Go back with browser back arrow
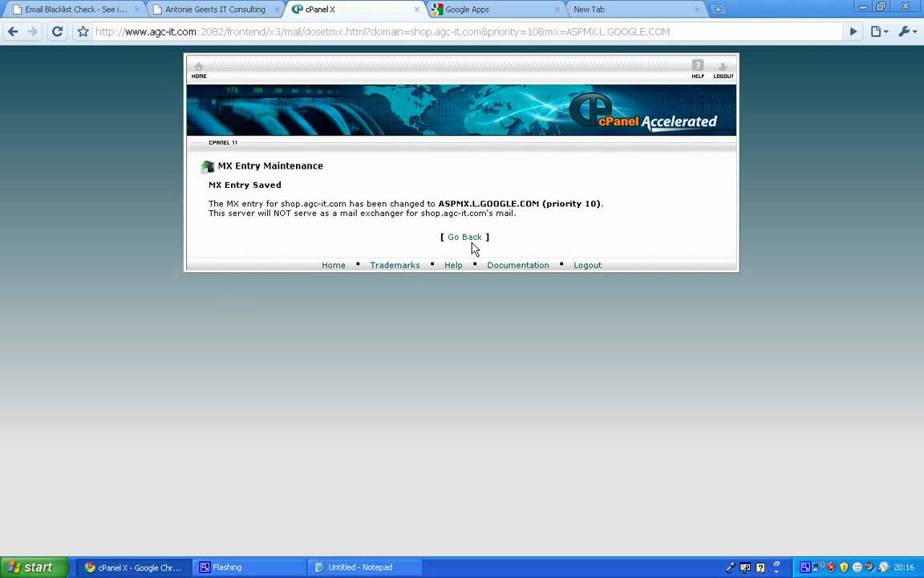 (13, 32)
